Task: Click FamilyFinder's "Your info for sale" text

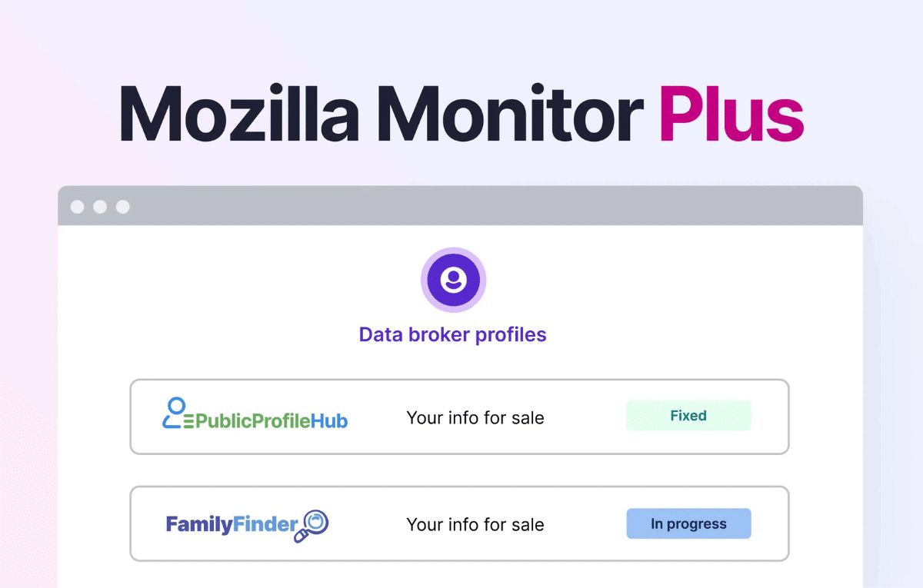Action: tap(475, 525)
